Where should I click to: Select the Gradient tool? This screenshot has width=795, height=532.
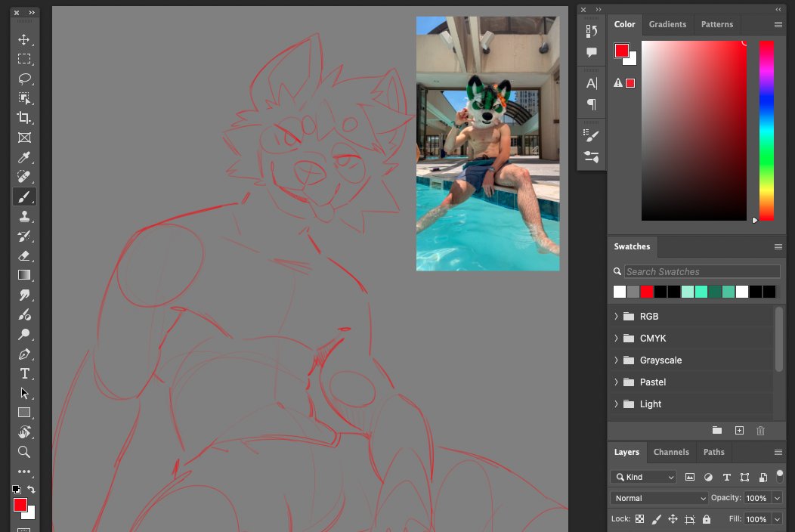coord(24,275)
